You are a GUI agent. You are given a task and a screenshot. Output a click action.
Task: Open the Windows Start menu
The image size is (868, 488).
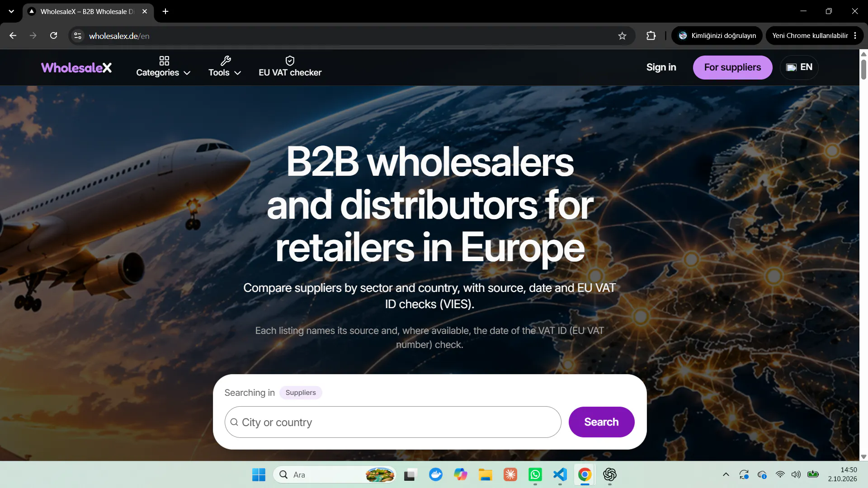point(259,474)
